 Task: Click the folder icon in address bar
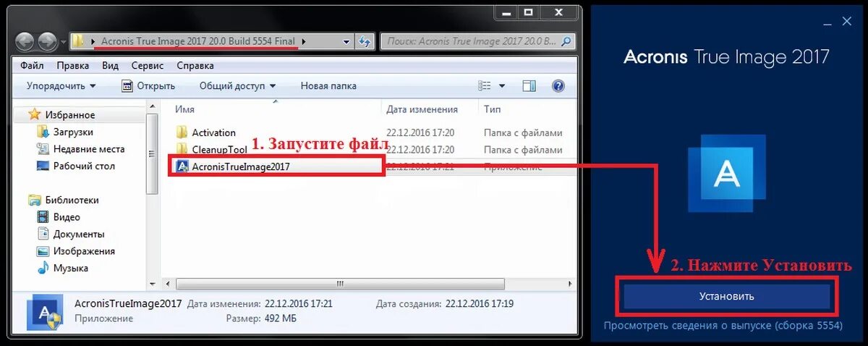(x=80, y=42)
